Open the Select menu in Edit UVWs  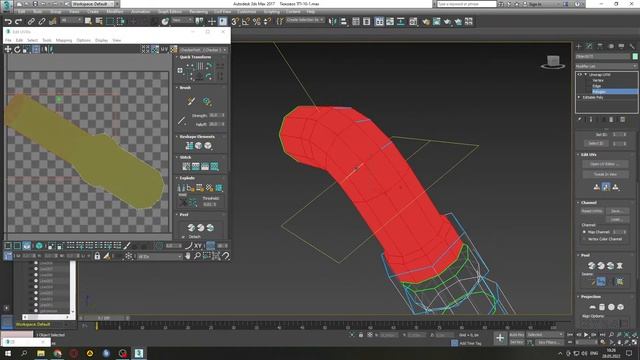32,40
